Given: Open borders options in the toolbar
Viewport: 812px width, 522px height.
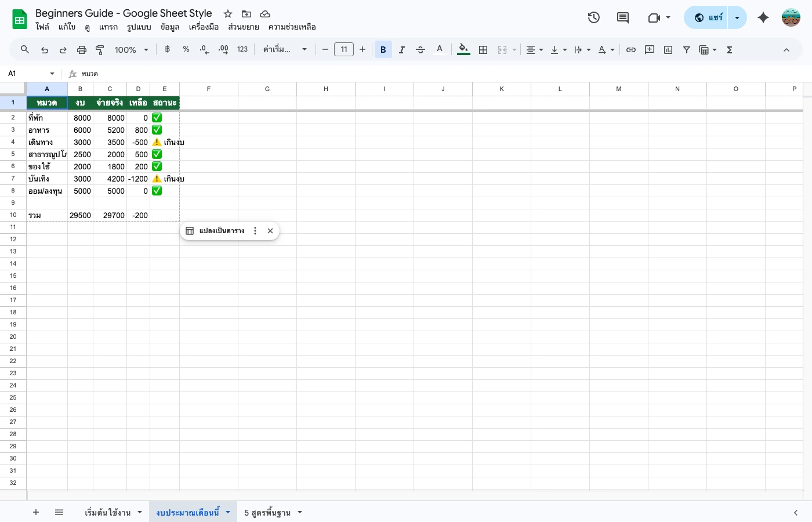Looking at the screenshot, I should 483,49.
